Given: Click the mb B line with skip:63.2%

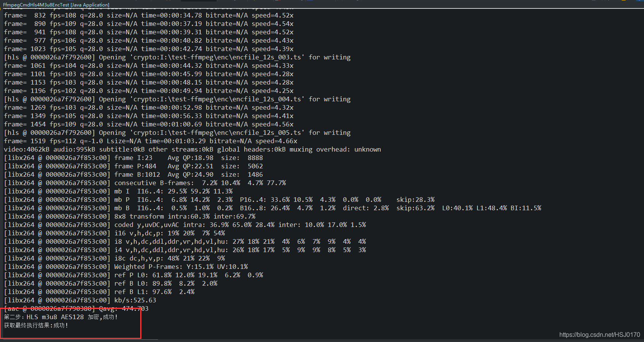Looking at the screenshot, I should coord(272,208).
